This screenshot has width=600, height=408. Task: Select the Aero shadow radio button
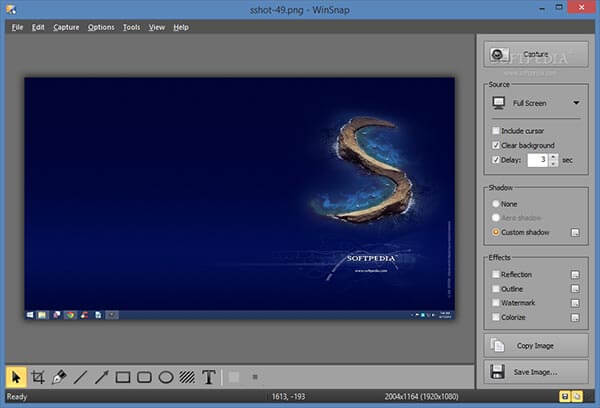[496, 218]
